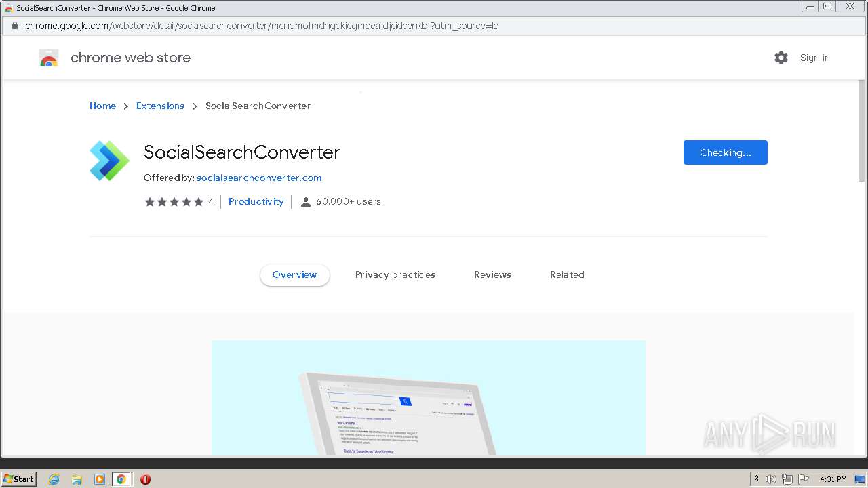This screenshot has width=868, height=488.
Task: Switch to the Reviews tab
Action: (492, 274)
